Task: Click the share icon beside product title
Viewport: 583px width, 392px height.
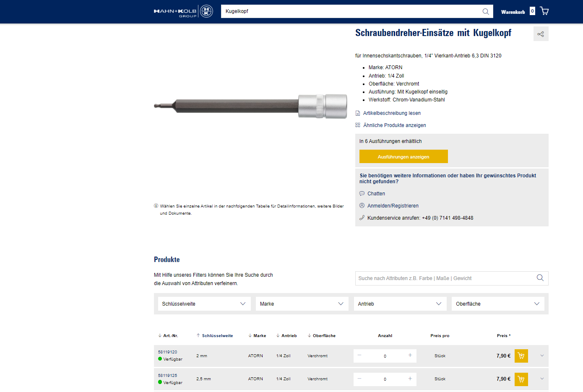Action: click(541, 34)
